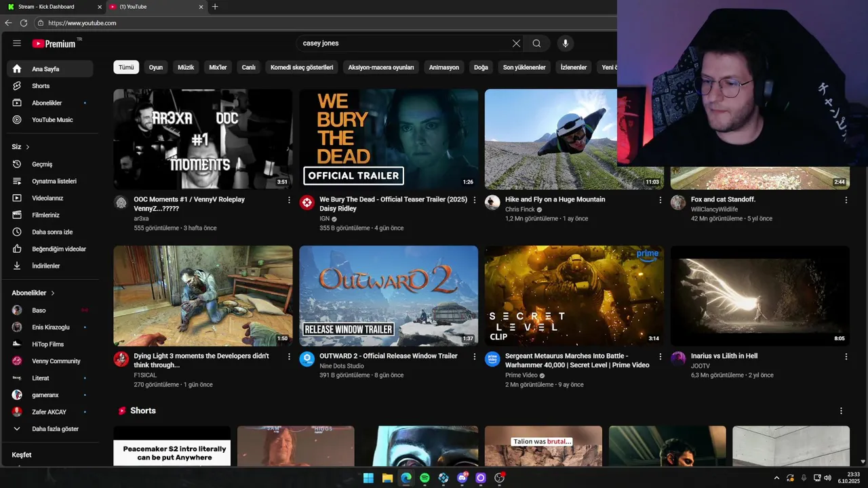The image size is (868, 488).
Task: Switch to the Stream - Kick Dashboard tab
Action: (x=53, y=7)
